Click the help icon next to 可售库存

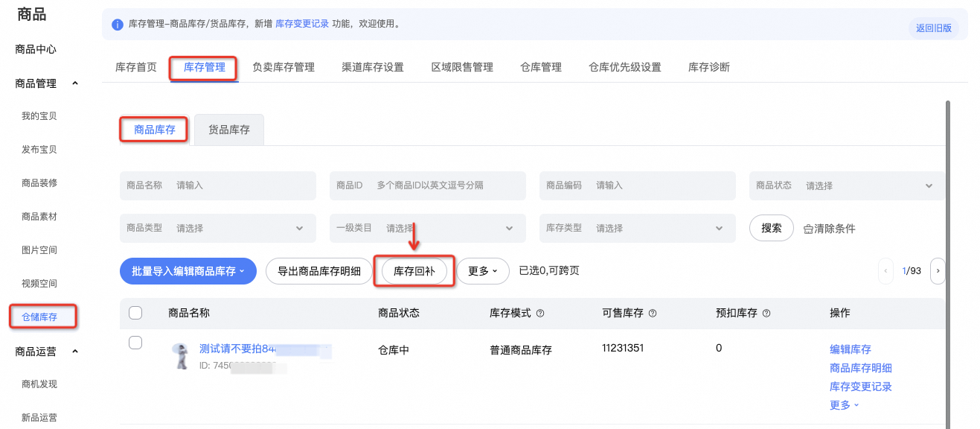pos(651,314)
